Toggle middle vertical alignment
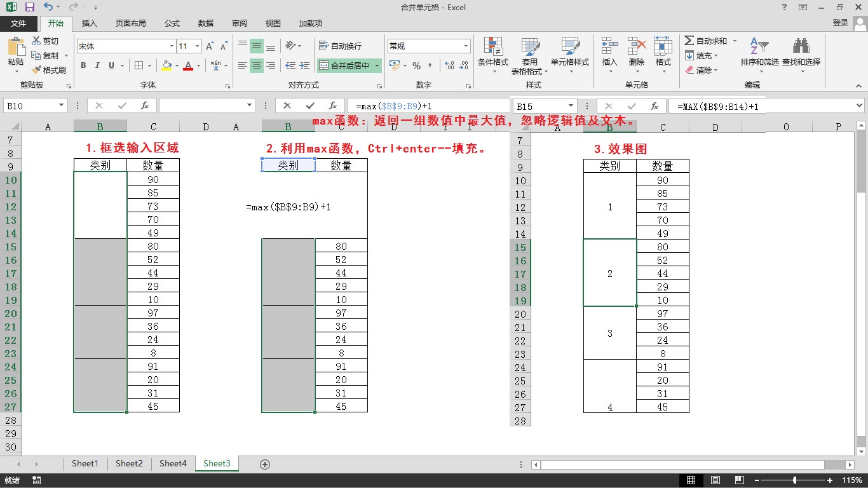Screen dimensions: 868x488 coord(256,46)
